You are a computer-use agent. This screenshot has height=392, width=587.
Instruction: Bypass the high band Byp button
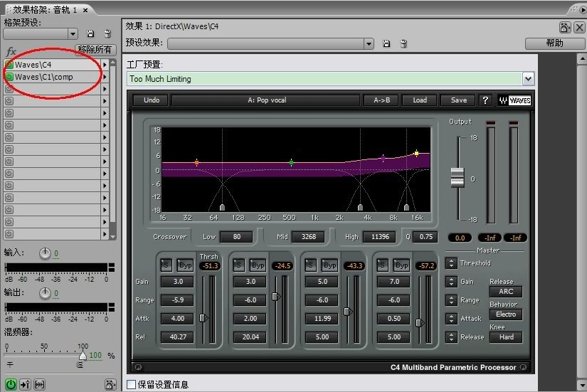(x=401, y=265)
